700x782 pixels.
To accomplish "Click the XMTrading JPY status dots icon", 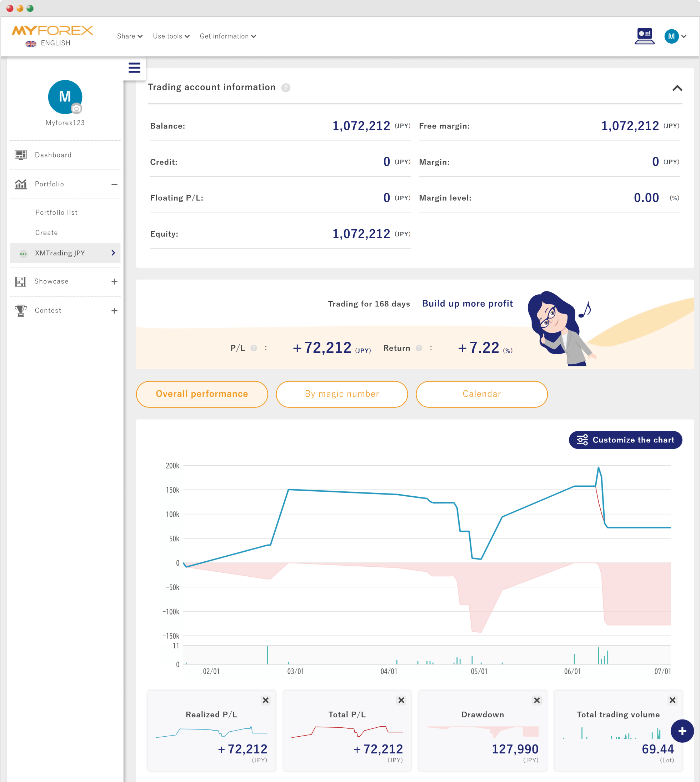I will (x=24, y=254).
